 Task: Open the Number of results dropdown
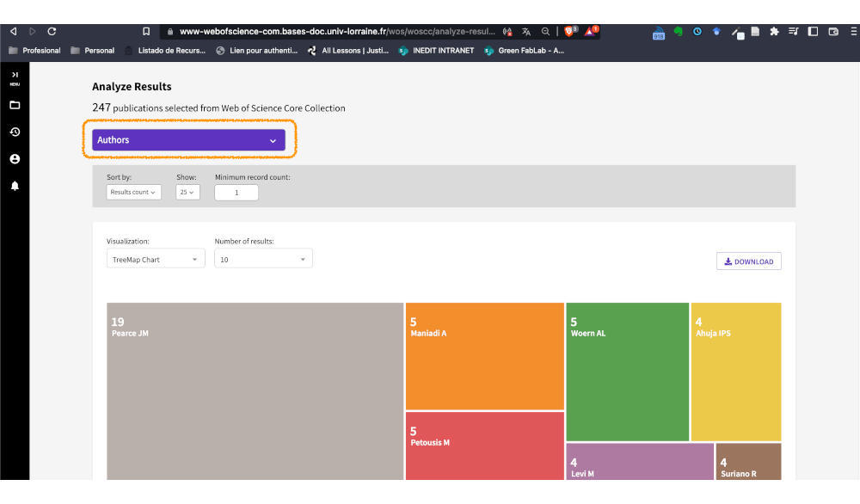(x=263, y=259)
